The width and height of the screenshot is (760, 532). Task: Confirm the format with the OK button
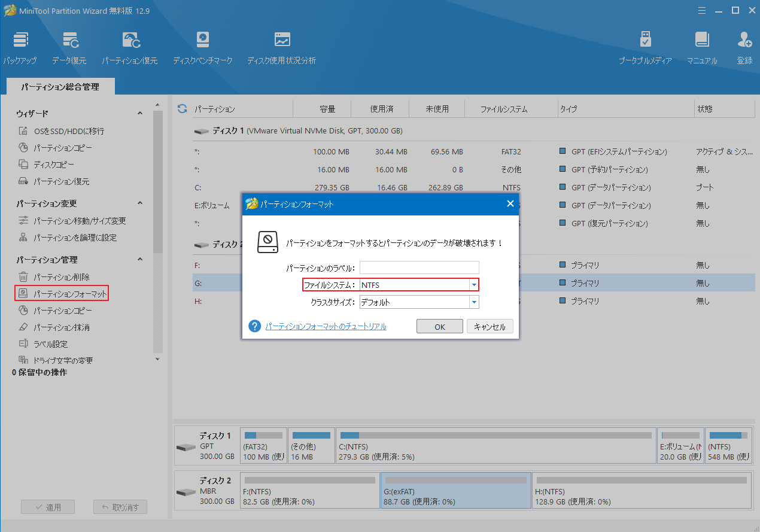point(439,326)
